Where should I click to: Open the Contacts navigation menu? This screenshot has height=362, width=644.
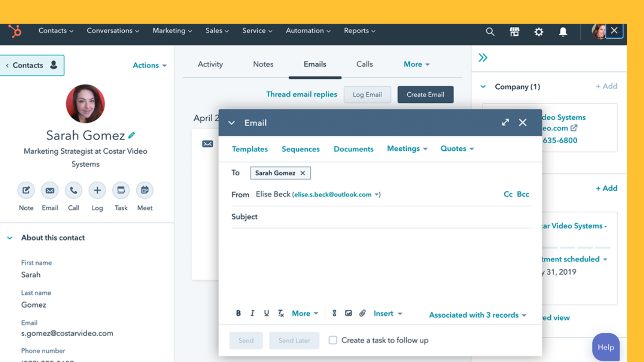coord(56,31)
